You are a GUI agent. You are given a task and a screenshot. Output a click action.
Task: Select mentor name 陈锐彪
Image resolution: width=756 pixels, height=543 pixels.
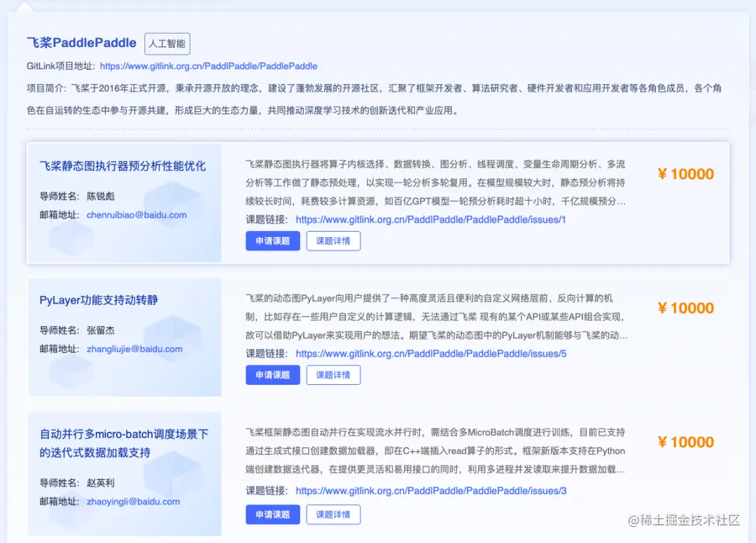pyautogui.click(x=101, y=196)
